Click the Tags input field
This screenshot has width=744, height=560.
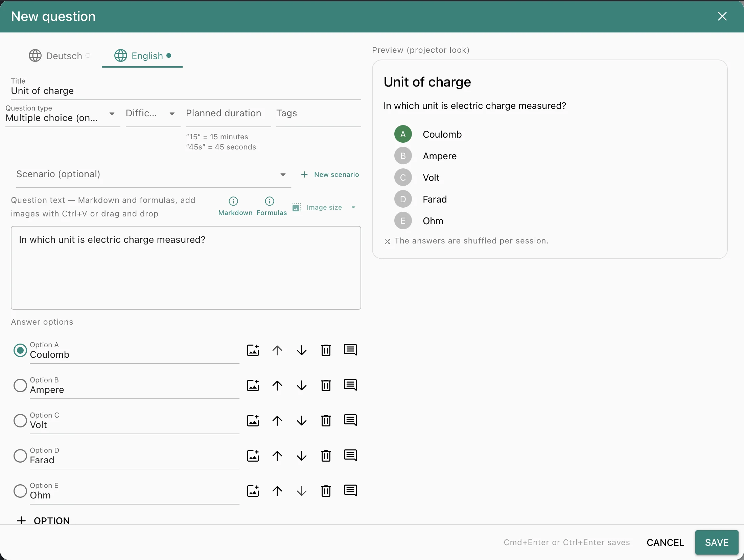click(319, 115)
